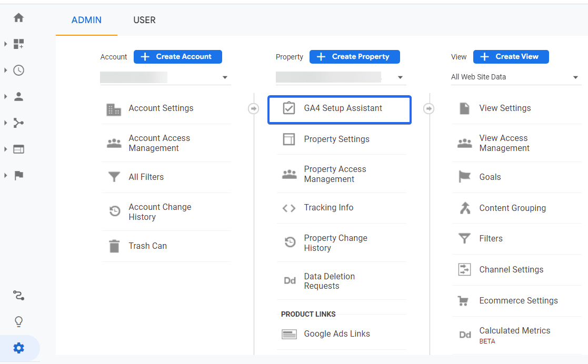Open the Attribution path icon
Image resolution: width=588 pixels, height=364 pixels.
click(18, 296)
